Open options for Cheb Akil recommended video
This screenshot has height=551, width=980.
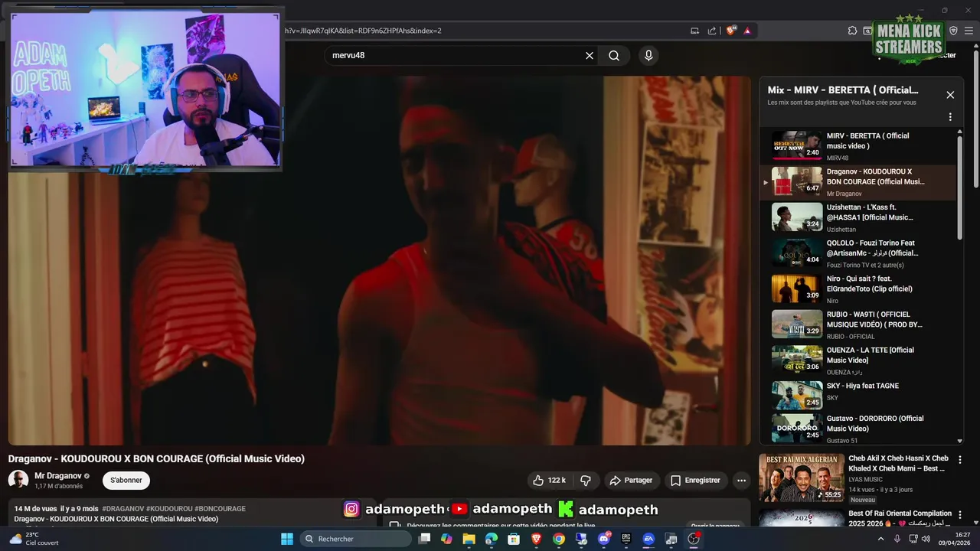tap(960, 460)
